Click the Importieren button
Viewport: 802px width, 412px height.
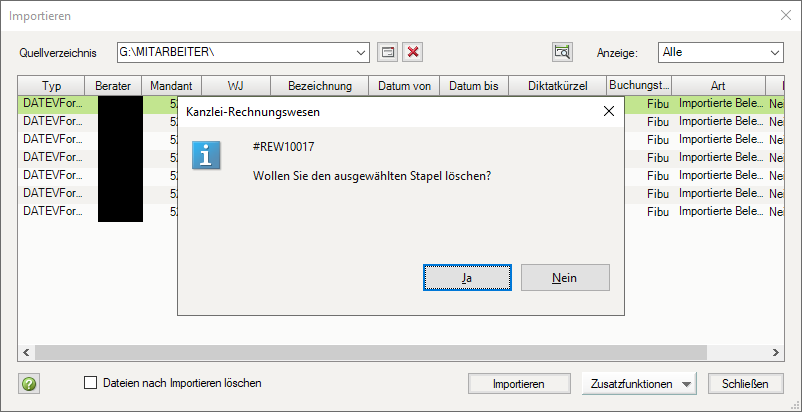point(518,384)
